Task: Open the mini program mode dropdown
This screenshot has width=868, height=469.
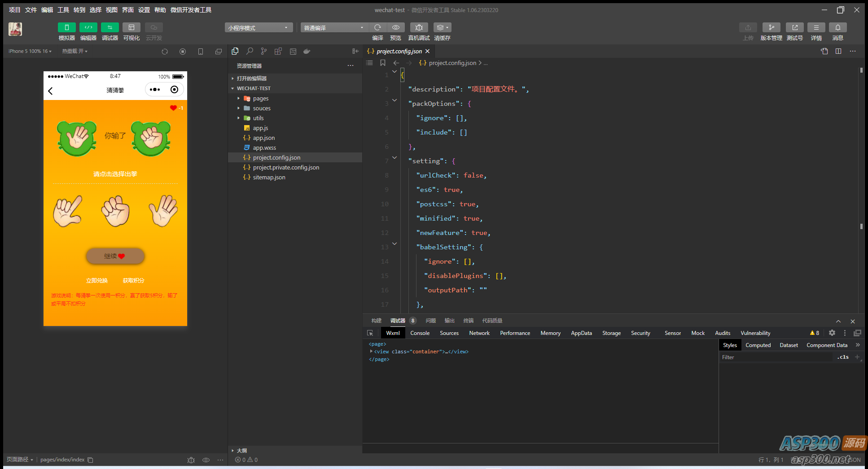Action: pos(259,28)
